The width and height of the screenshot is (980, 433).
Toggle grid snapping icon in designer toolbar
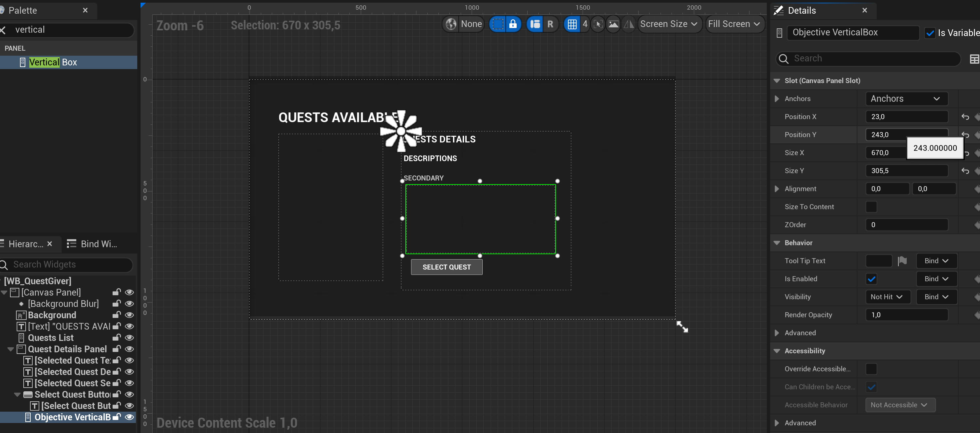(x=572, y=24)
